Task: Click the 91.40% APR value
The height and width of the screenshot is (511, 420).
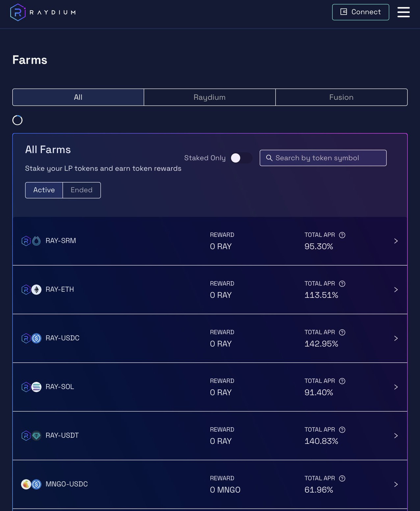Action: 319,392
